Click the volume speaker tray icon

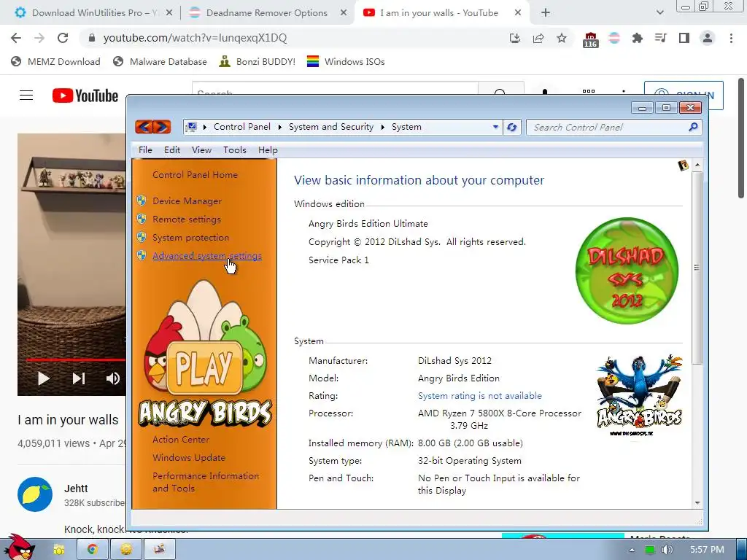click(x=667, y=550)
